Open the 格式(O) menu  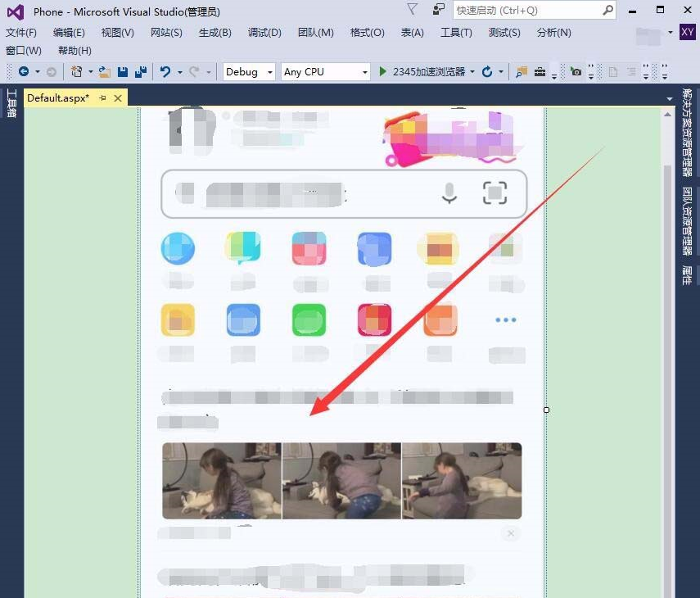[367, 32]
